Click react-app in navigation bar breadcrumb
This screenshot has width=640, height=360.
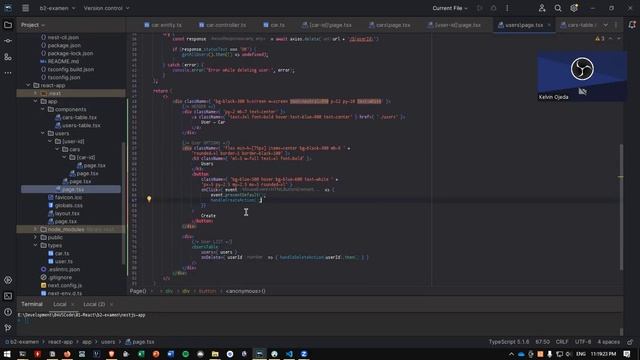pos(60,342)
